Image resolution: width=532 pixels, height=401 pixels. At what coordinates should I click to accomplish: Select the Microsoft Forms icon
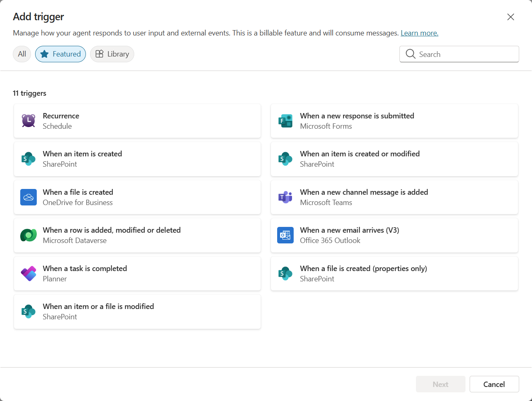coord(285,121)
